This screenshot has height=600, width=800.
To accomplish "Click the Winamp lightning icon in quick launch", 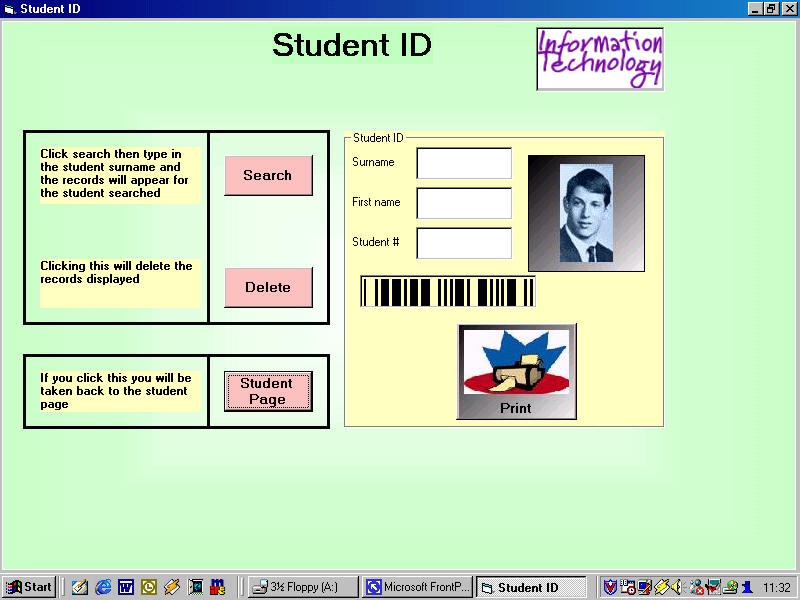I will tap(171, 587).
